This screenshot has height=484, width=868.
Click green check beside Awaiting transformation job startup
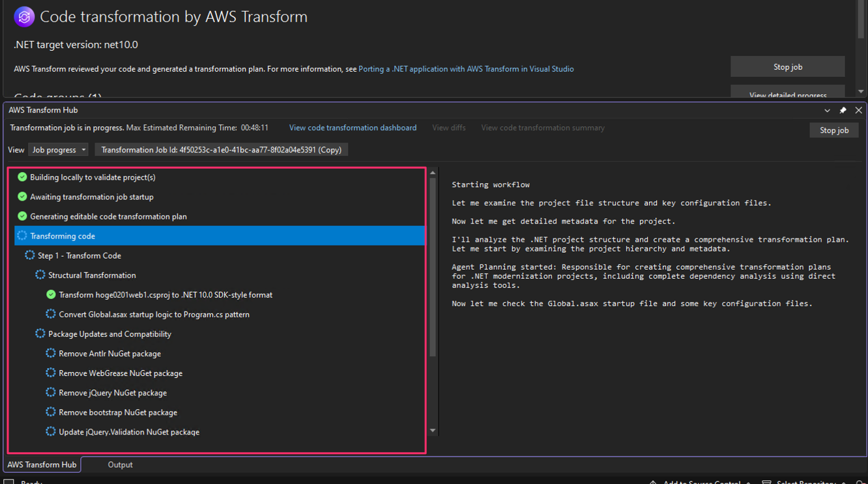pos(22,197)
